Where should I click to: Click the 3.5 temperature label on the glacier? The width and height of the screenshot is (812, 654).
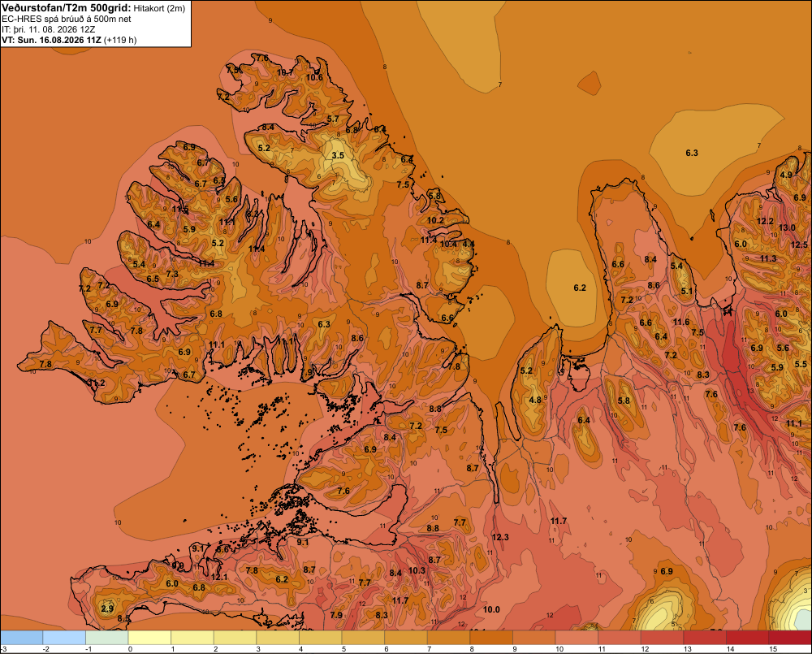(x=338, y=155)
